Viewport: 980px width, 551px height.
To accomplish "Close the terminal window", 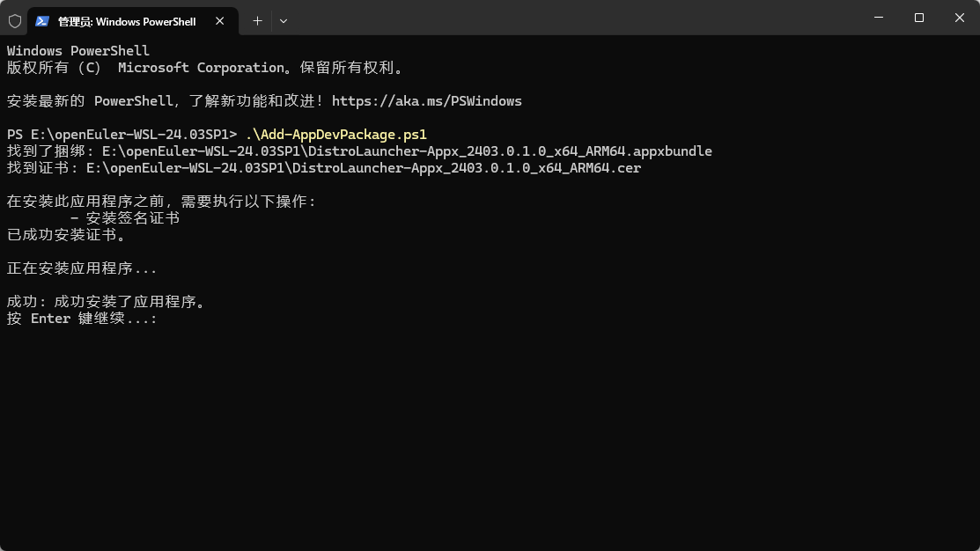I will coord(960,18).
